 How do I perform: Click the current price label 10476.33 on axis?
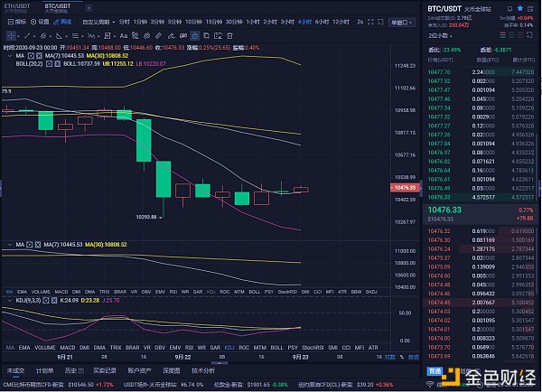pyautogui.click(x=405, y=188)
